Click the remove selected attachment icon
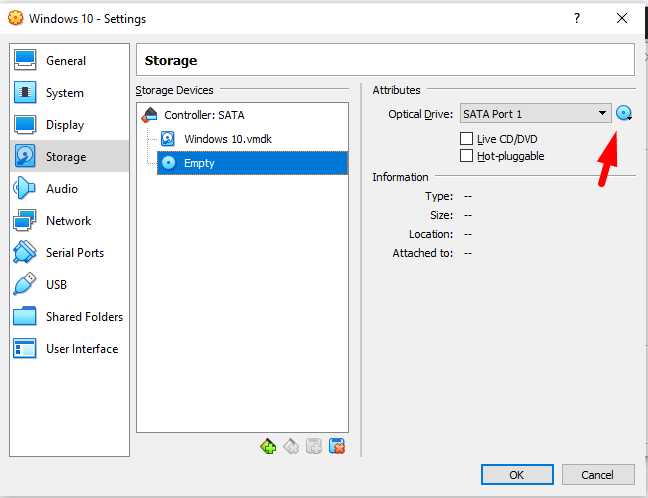 (x=337, y=446)
